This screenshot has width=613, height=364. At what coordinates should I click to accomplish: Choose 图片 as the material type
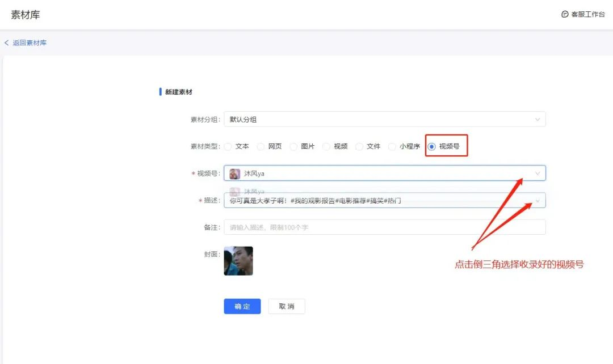coord(294,146)
